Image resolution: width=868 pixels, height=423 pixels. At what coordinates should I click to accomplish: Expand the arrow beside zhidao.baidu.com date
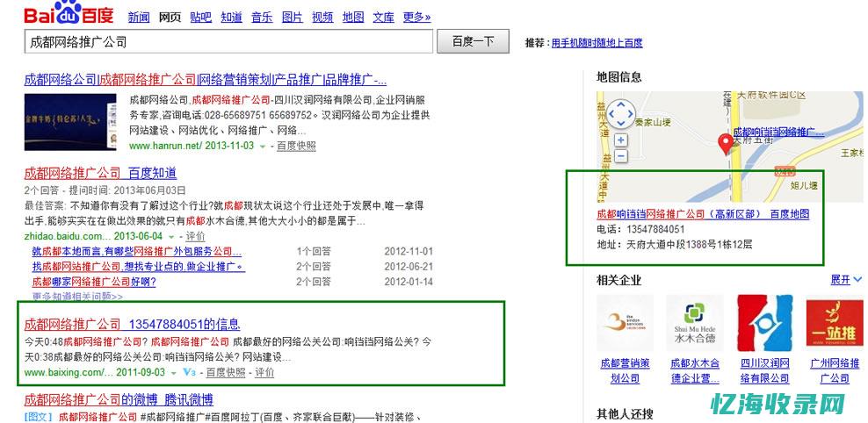(x=171, y=237)
